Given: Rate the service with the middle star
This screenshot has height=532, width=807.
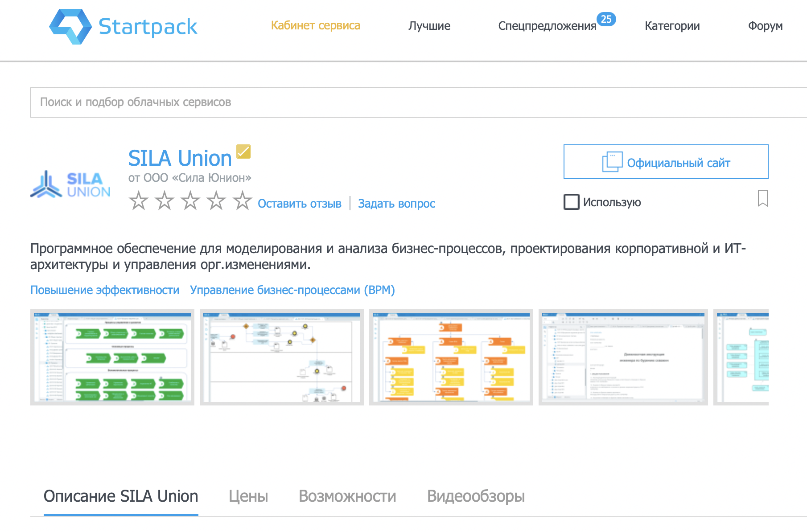Looking at the screenshot, I should 191,202.
